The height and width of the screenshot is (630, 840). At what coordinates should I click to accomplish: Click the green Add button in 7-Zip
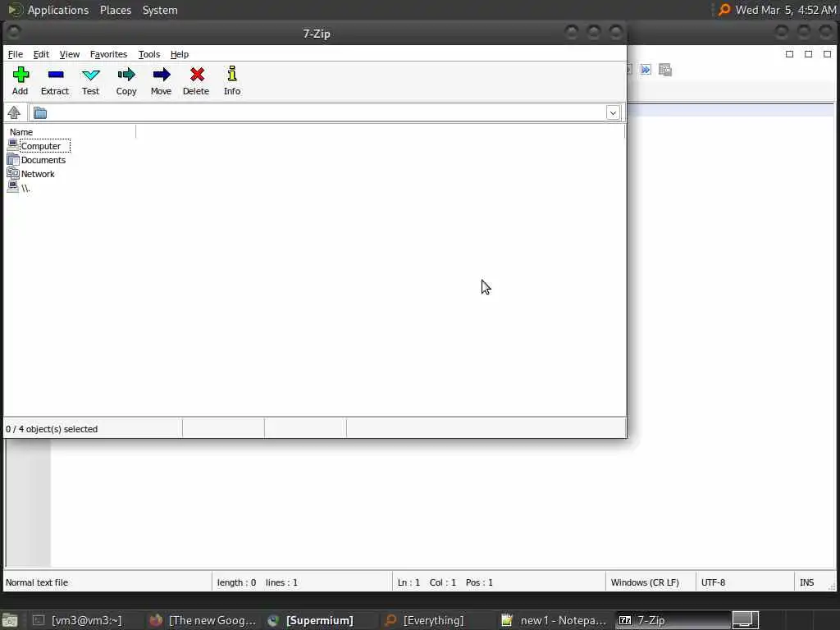(x=21, y=81)
